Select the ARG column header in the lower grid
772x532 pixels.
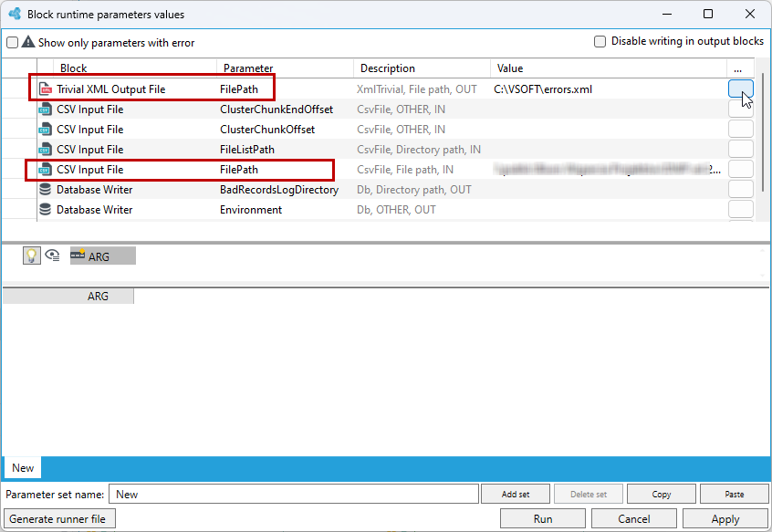pyautogui.click(x=68, y=297)
